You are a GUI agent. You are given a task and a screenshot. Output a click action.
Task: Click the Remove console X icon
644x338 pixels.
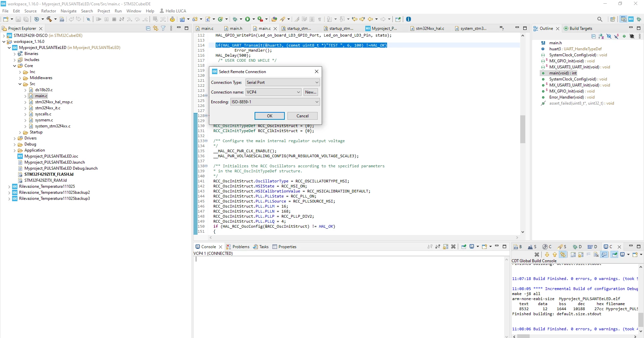coord(453,246)
